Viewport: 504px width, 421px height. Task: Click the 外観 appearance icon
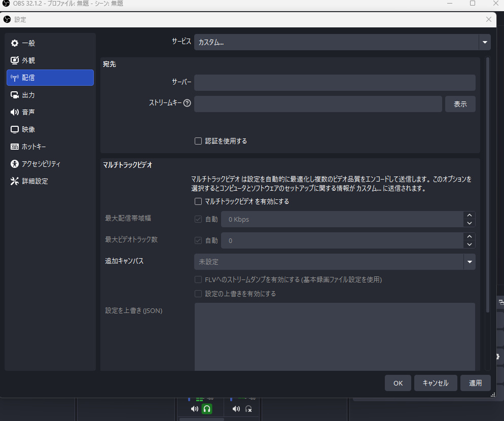[x=15, y=60]
